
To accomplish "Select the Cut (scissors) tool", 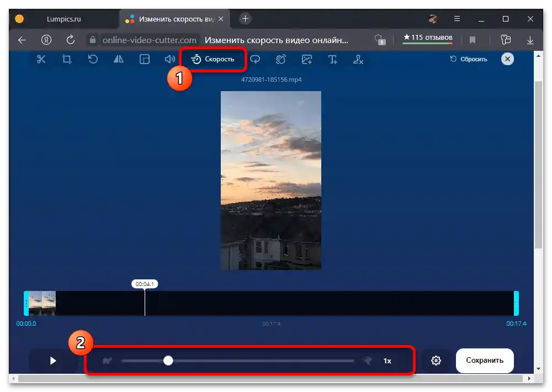I will point(41,59).
